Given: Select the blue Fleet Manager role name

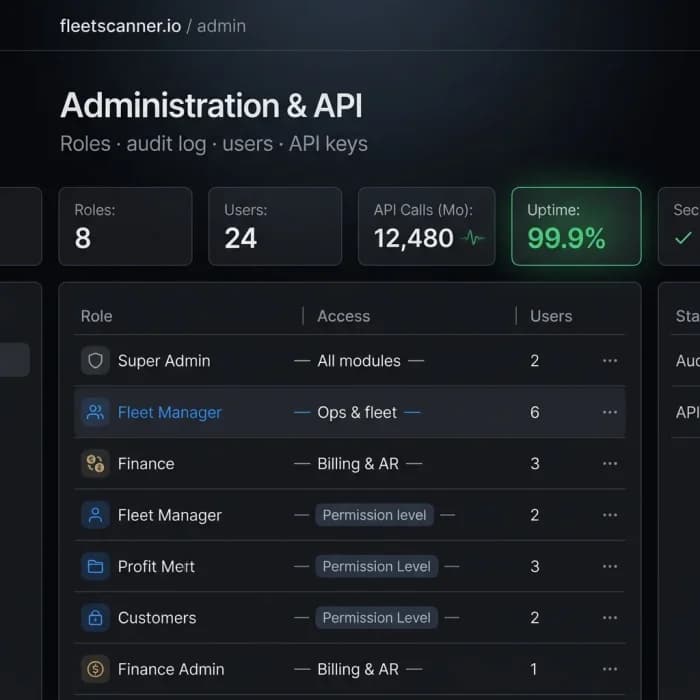Looking at the screenshot, I should pos(170,412).
